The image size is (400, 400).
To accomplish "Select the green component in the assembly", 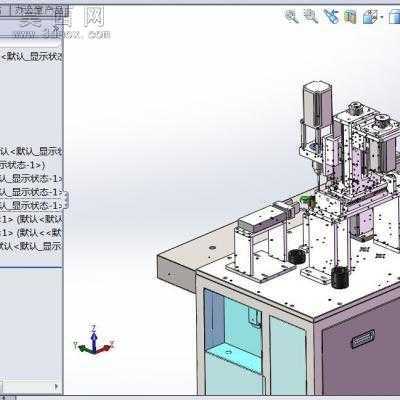I will point(306,200).
